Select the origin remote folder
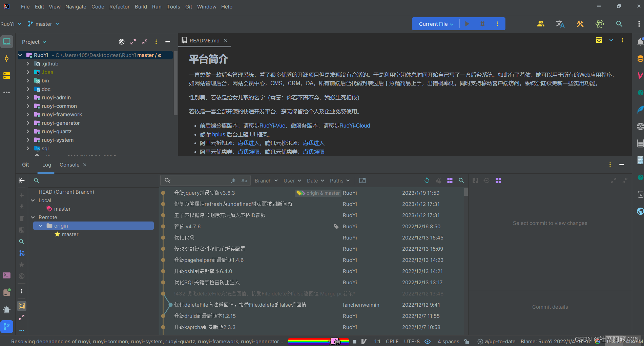Viewport: 644px width, 346px height. (94, 226)
